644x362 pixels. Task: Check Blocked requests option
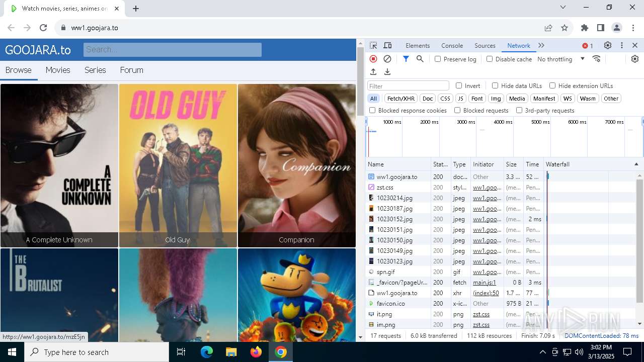pos(457,110)
